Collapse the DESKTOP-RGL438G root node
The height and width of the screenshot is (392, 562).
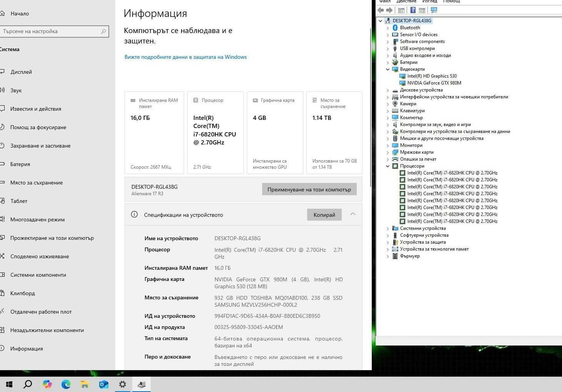pos(381,21)
